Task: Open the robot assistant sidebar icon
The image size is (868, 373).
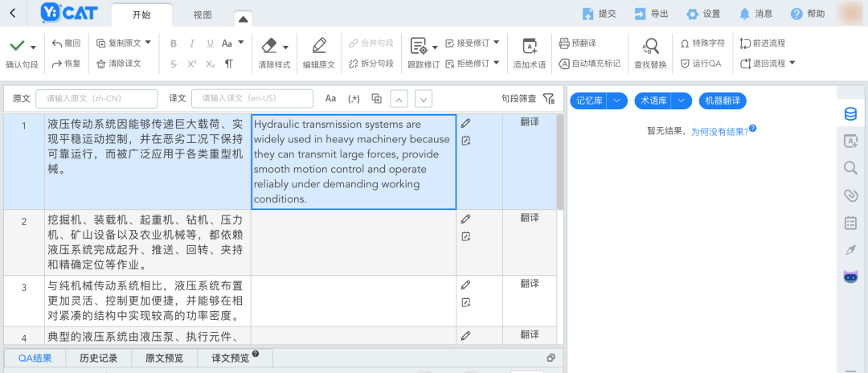Action: tap(850, 277)
